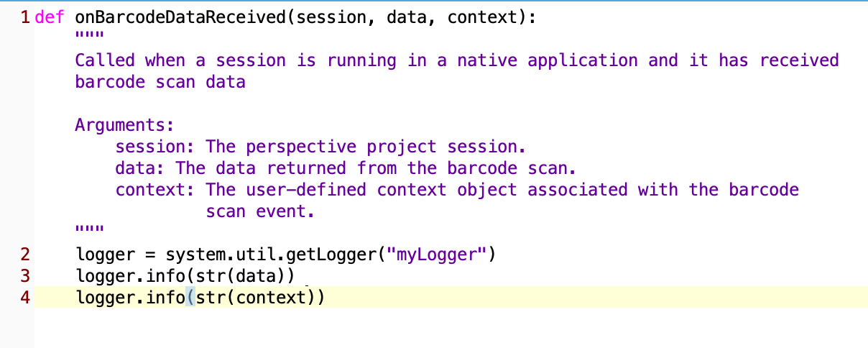The image size is (868, 348).
Task: Place cursor in onBarcodeDataReceived function name
Action: [180, 17]
